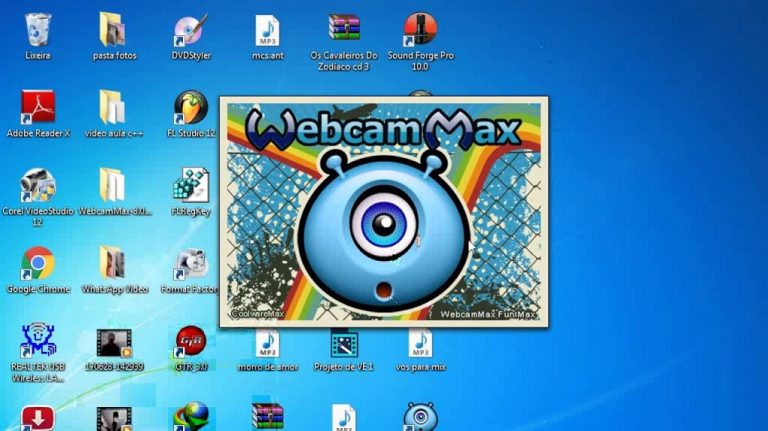Select the FLRegKey registry file
Viewport: 768px width, 431px height.
click(190, 187)
